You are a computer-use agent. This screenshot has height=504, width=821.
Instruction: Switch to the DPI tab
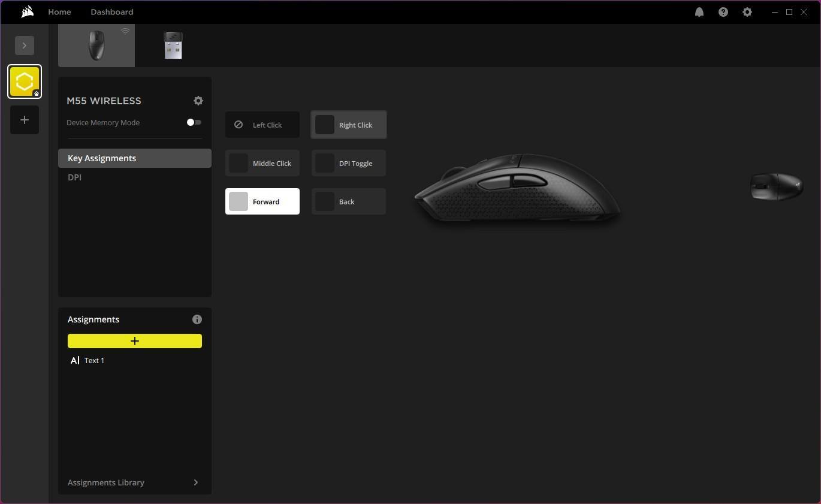75,177
